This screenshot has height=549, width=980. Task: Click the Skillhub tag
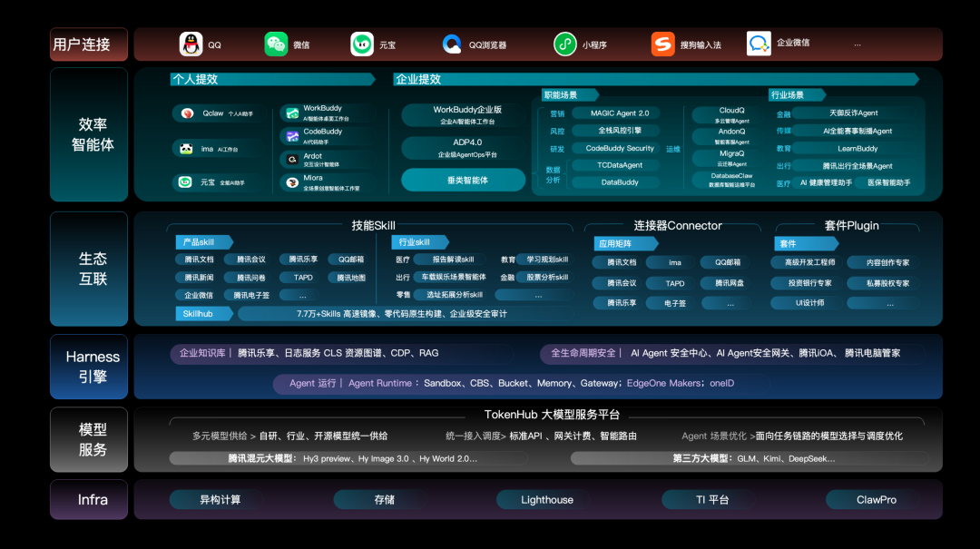point(204,314)
